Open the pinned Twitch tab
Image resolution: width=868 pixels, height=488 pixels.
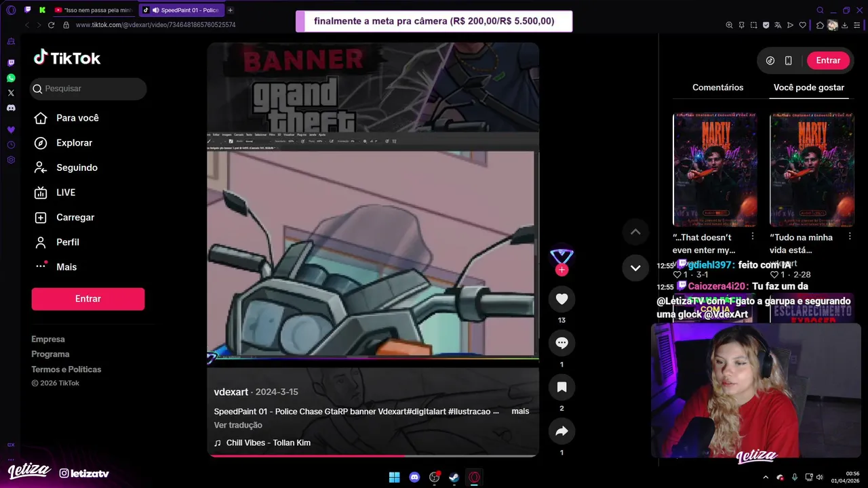pos(28,10)
